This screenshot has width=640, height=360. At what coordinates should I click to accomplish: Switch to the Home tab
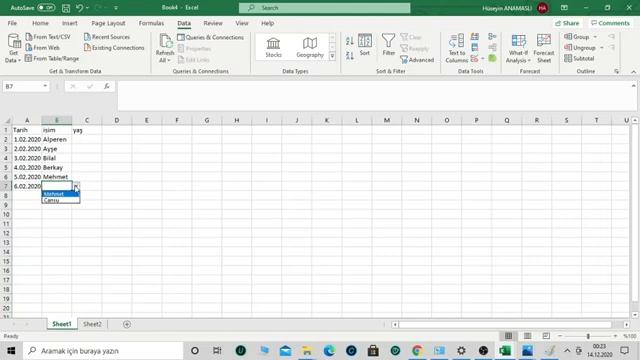pyautogui.click(x=40, y=23)
